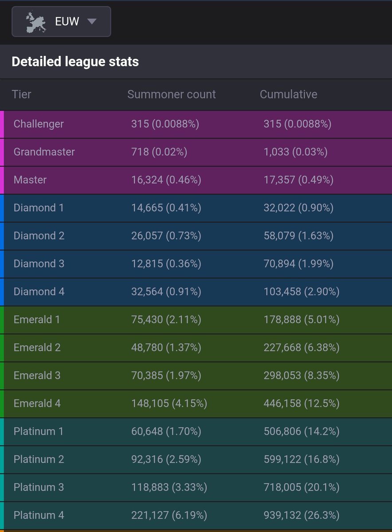Click the Summoner count column header
Viewport: 392px width, 532px height.
click(172, 94)
